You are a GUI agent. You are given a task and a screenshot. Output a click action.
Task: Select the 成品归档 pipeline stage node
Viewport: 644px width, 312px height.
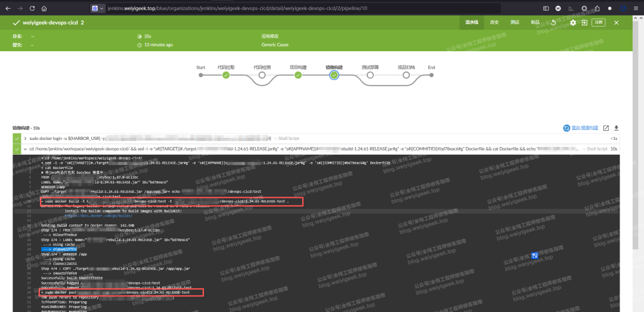[406, 75]
